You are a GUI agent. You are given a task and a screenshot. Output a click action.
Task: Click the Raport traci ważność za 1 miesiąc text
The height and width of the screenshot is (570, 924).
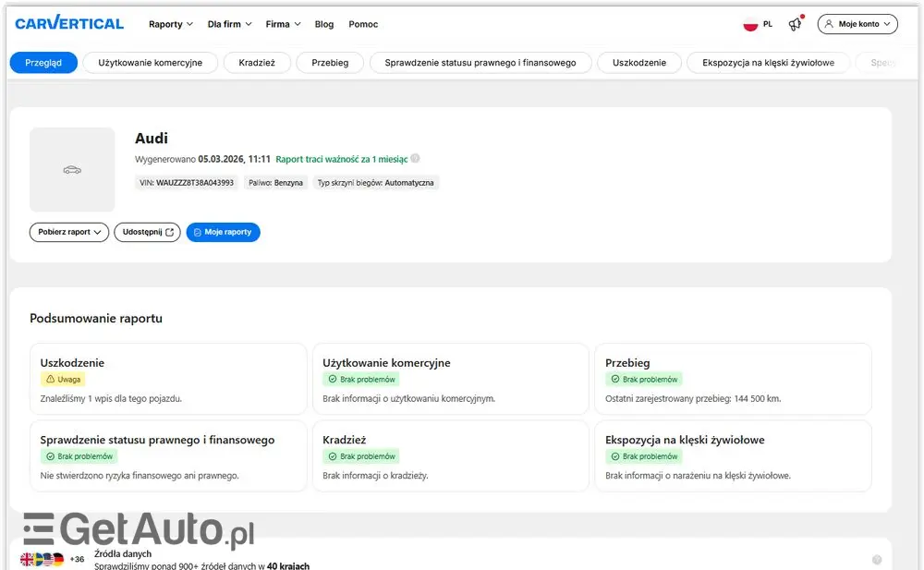click(x=342, y=159)
